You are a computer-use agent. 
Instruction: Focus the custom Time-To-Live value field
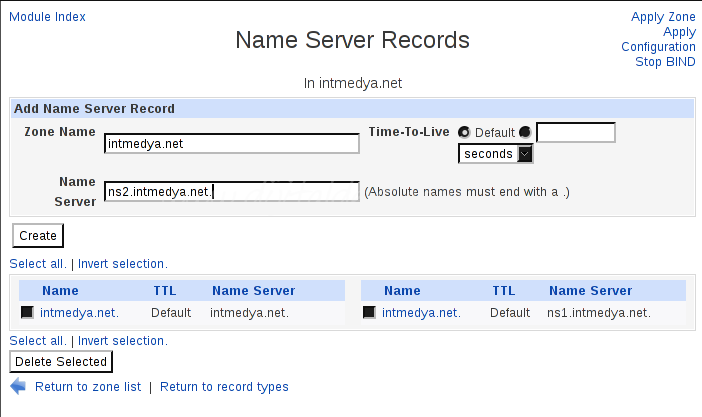[x=575, y=132]
